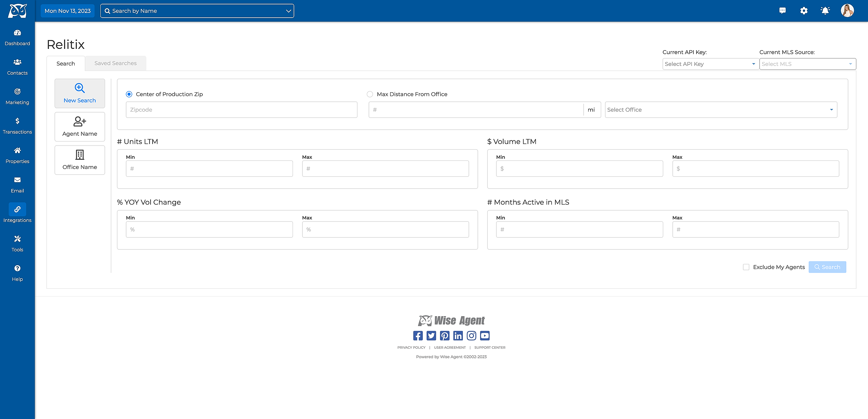Open the Email envelope icon
This screenshot has width=868, height=419.
click(17, 180)
